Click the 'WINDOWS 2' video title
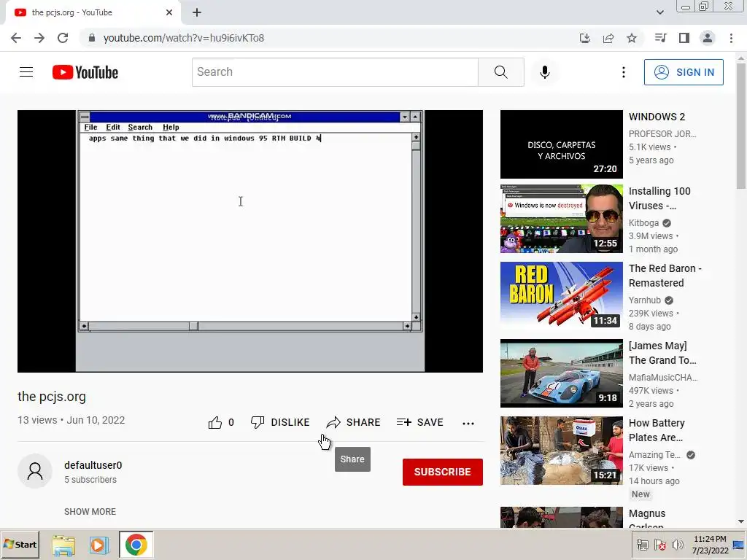The width and height of the screenshot is (747, 560). coord(657,117)
